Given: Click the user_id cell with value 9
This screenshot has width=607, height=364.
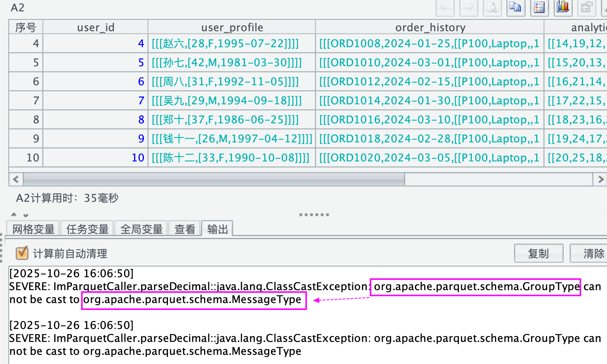Looking at the screenshot, I should 96,139.
